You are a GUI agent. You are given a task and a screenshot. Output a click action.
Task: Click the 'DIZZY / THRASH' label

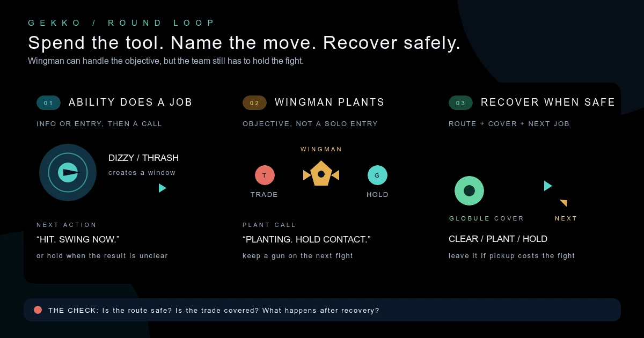point(143,158)
